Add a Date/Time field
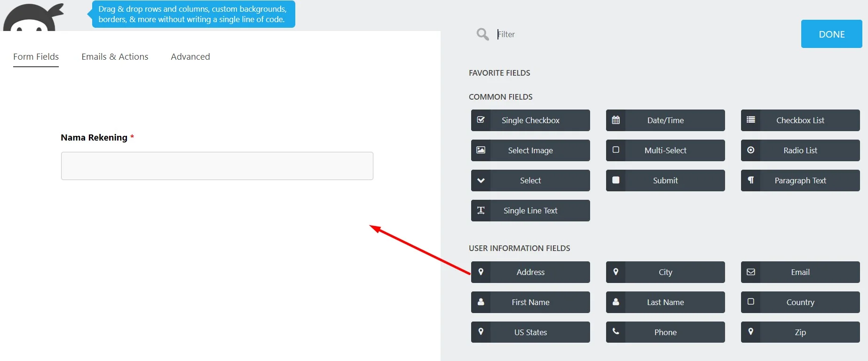The image size is (868, 361). pos(665,120)
